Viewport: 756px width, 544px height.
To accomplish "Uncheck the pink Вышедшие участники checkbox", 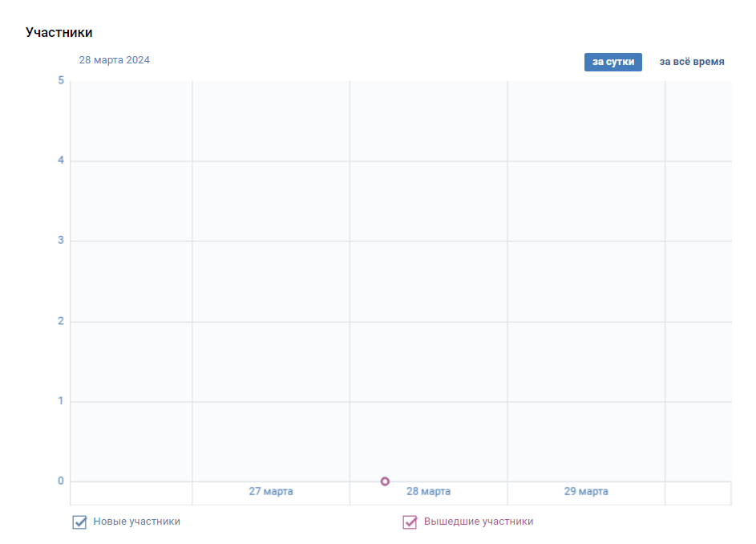I will pos(410,522).
